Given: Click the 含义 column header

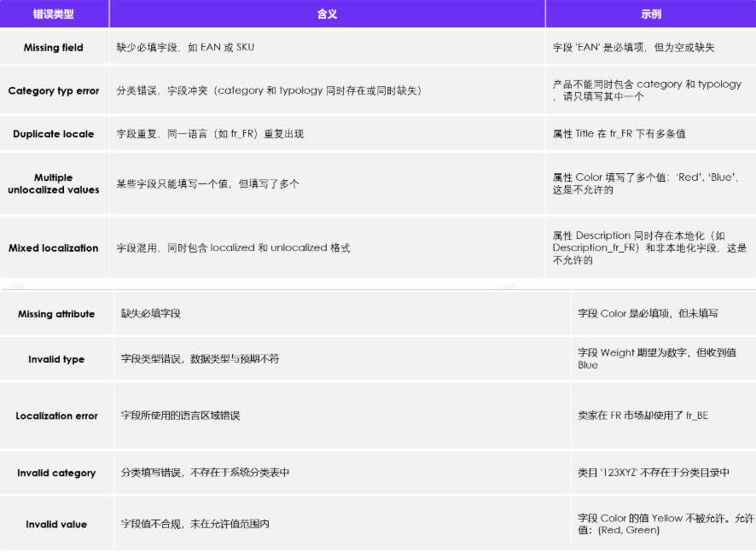Looking at the screenshot, I should coord(327,15).
